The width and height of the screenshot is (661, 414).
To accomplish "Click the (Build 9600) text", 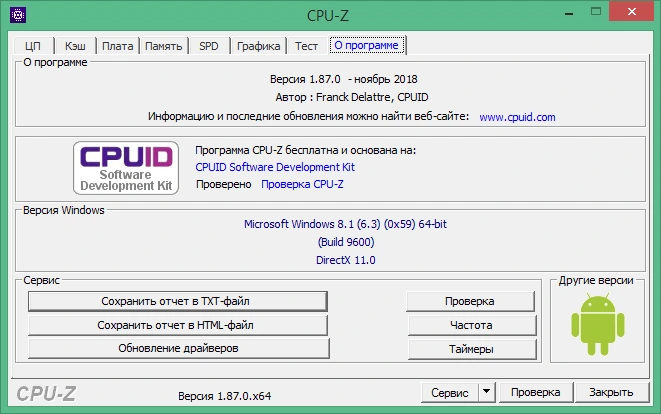I will click(346, 242).
